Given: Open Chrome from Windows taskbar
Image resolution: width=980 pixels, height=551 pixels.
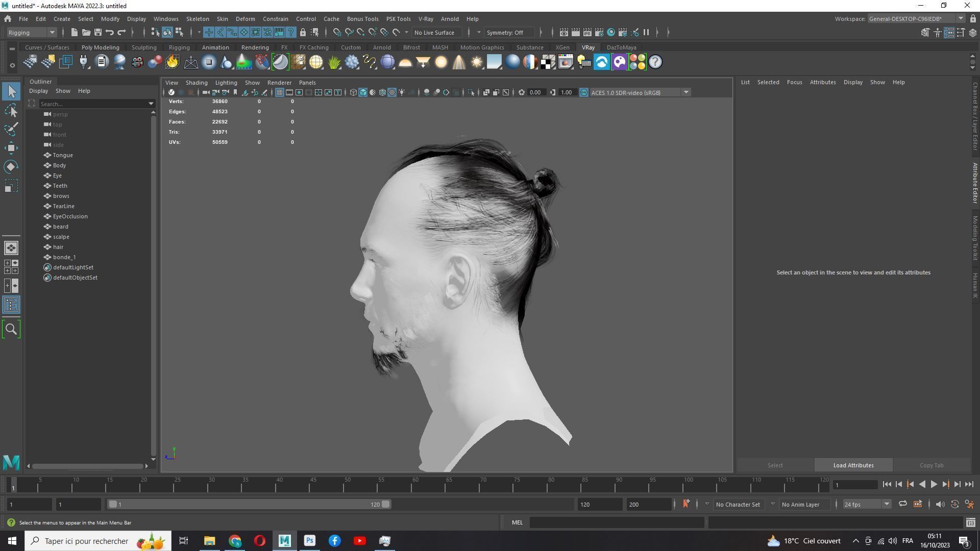Looking at the screenshot, I should pos(235,541).
